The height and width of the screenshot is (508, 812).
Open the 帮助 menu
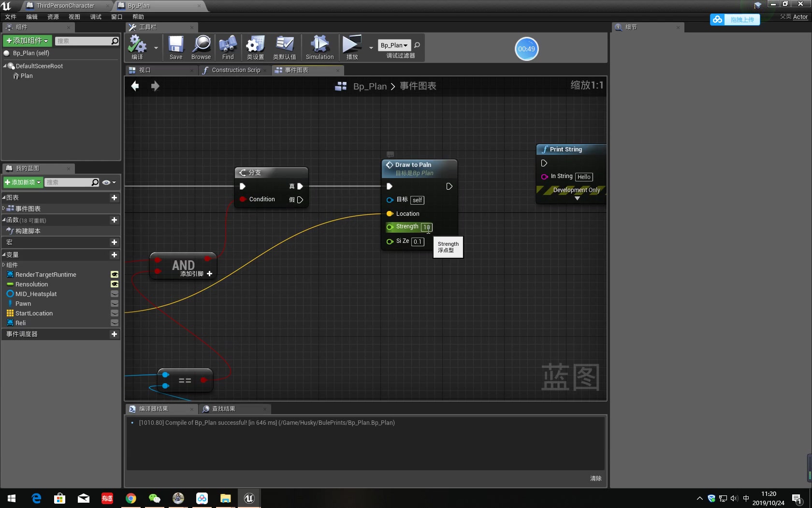click(138, 16)
